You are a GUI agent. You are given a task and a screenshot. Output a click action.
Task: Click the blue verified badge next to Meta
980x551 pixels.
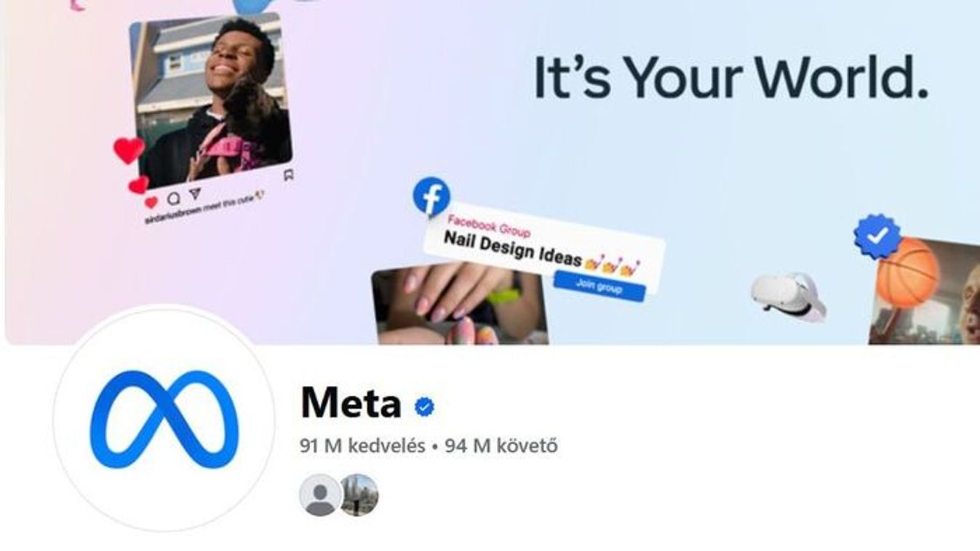424,407
